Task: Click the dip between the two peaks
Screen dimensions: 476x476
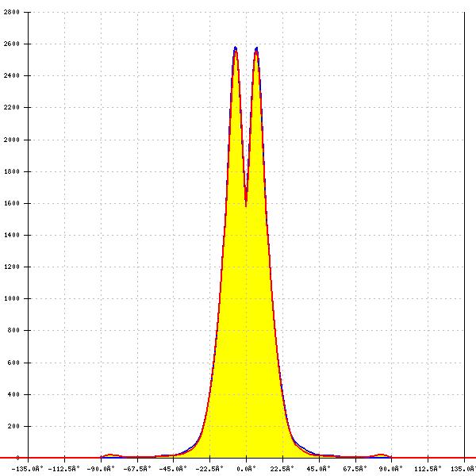Action: click(x=246, y=205)
